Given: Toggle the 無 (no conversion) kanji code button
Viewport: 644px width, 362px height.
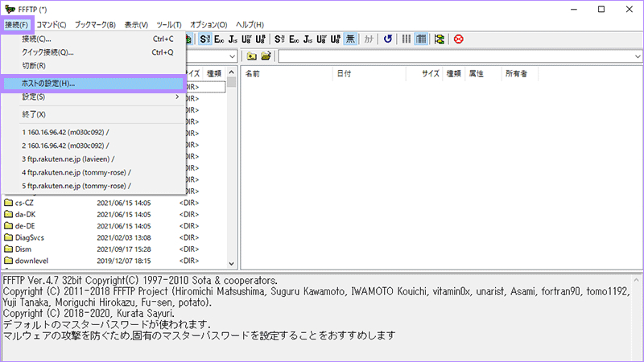Looking at the screenshot, I should coord(351,39).
